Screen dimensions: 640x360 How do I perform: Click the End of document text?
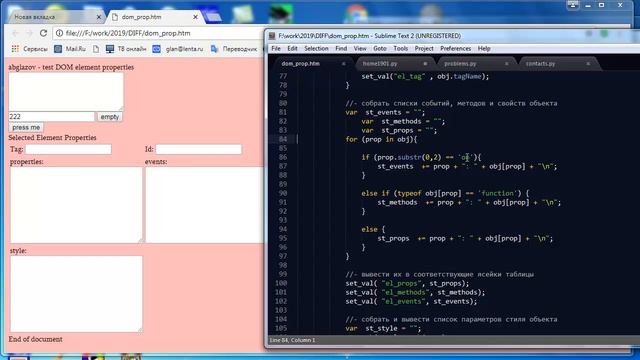(x=36, y=339)
